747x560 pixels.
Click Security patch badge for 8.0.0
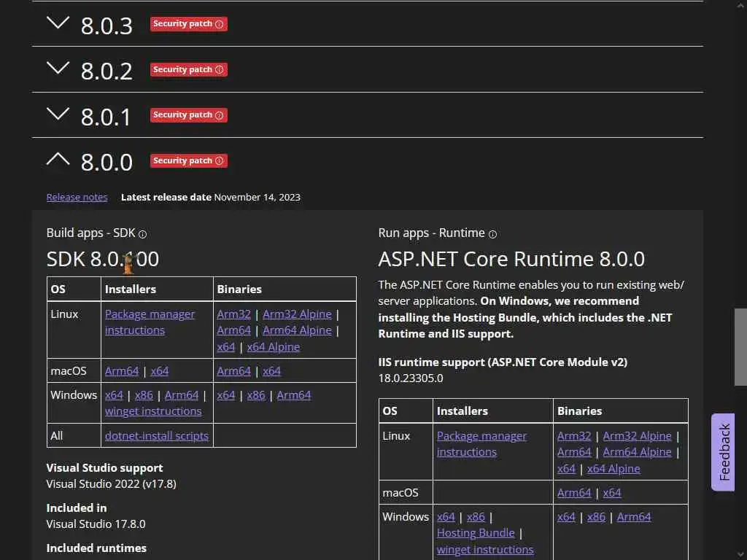tap(189, 160)
